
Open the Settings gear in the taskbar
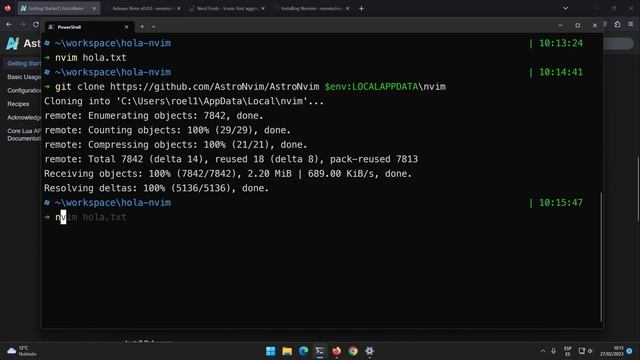[369, 351]
